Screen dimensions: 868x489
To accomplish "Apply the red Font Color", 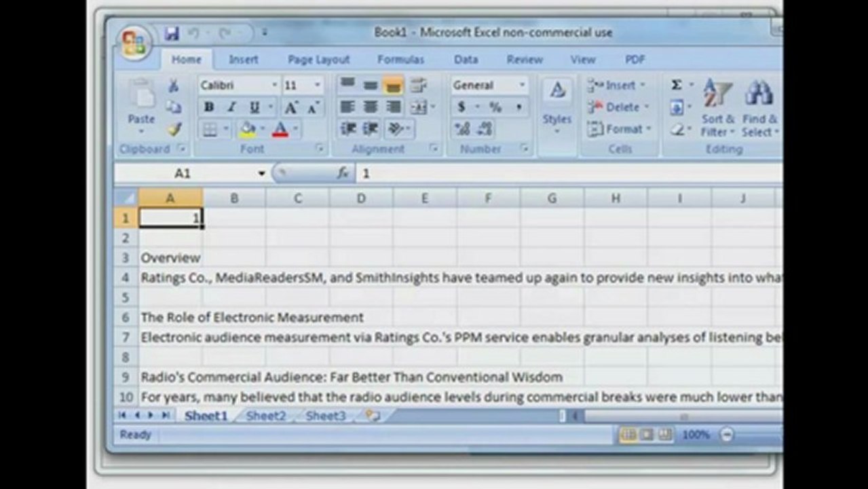I will pos(280,129).
